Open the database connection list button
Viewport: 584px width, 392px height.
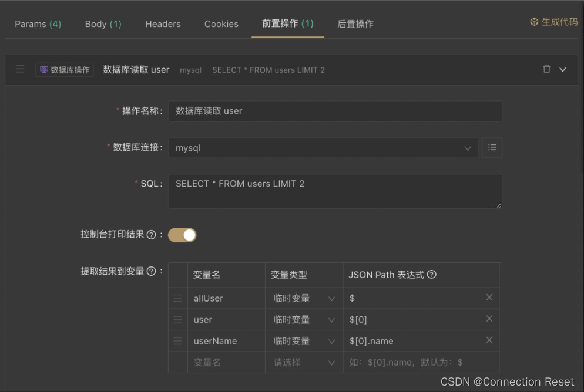point(492,148)
